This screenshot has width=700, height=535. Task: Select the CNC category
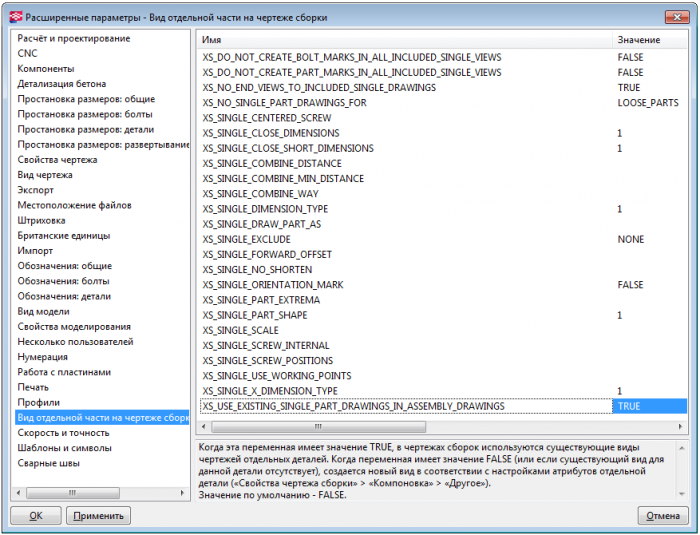pyautogui.click(x=27, y=53)
